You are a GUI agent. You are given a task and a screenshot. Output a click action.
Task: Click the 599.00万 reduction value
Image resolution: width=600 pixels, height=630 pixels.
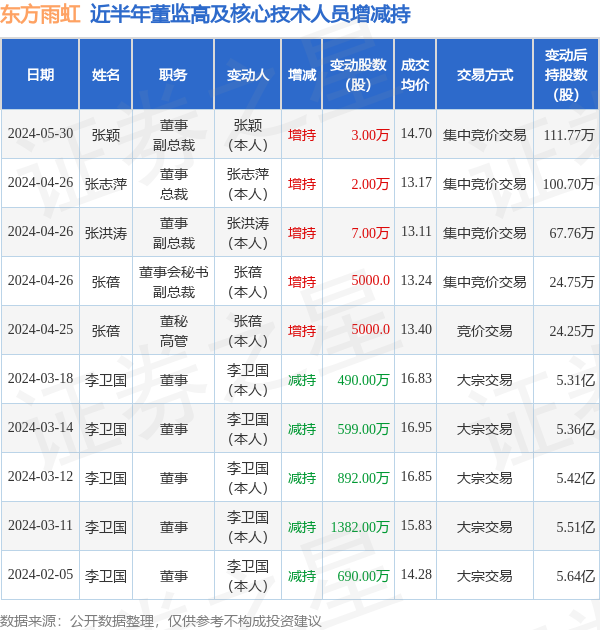click(363, 430)
